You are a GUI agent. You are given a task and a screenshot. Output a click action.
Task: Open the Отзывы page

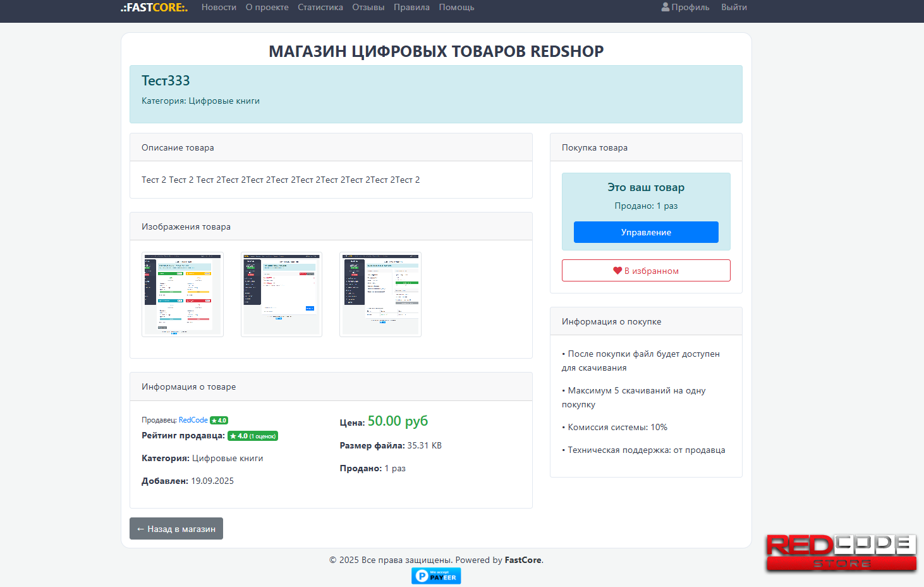pyautogui.click(x=368, y=8)
